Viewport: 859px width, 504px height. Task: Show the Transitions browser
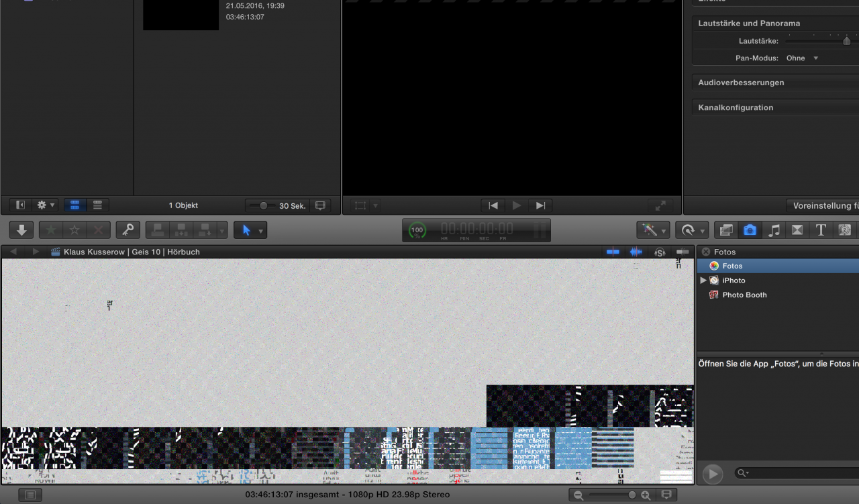[x=797, y=230]
